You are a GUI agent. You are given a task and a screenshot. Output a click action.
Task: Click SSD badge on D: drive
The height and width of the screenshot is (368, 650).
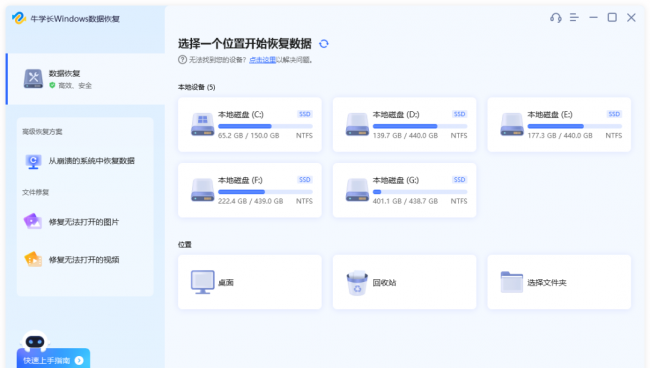pyautogui.click(x=459, y=114)
